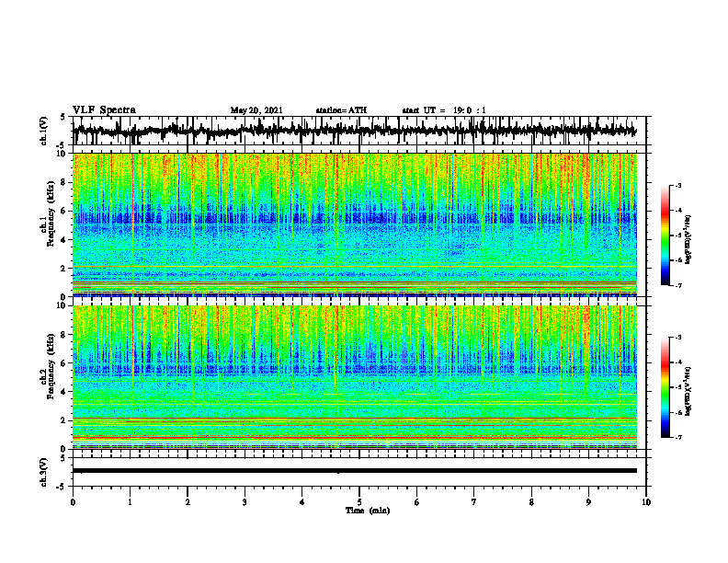Click time axis tick label "8"
The height and width of the screenshot is (563, 728).
[531, 502]
